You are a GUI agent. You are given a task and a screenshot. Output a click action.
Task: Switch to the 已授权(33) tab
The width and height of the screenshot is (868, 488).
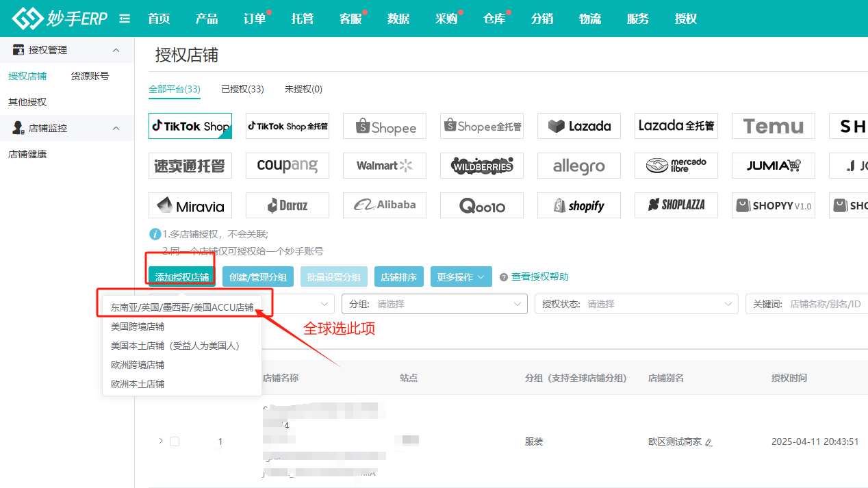[242, 89]
